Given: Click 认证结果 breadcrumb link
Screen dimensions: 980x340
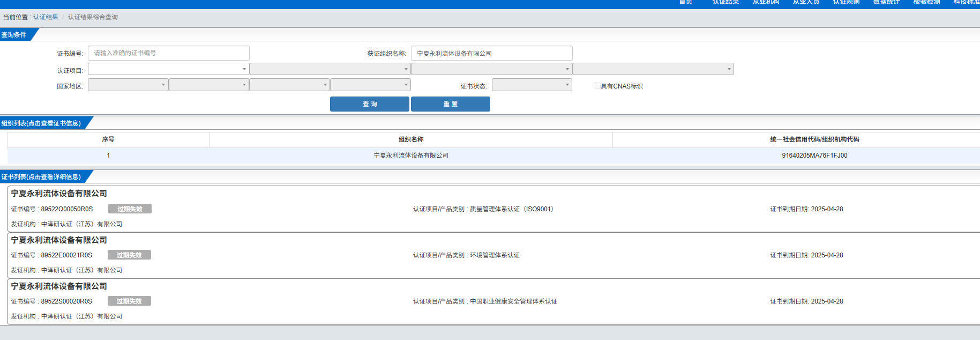Looking at the screenshot, I should [46, 17].
